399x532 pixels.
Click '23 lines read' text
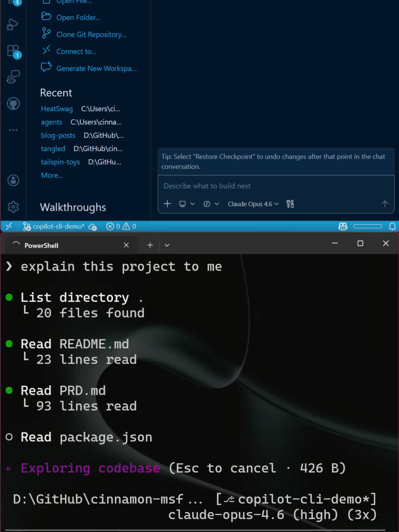click(86, 360)
